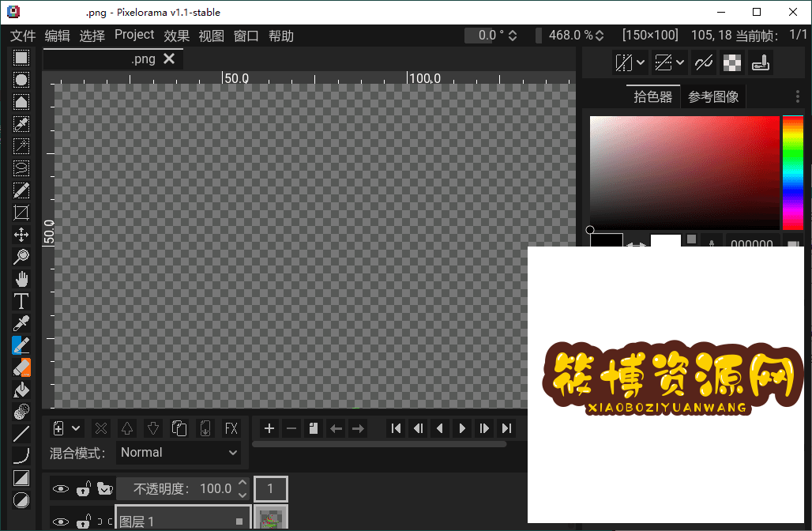Open the 效果 menu

click(177, 36)
